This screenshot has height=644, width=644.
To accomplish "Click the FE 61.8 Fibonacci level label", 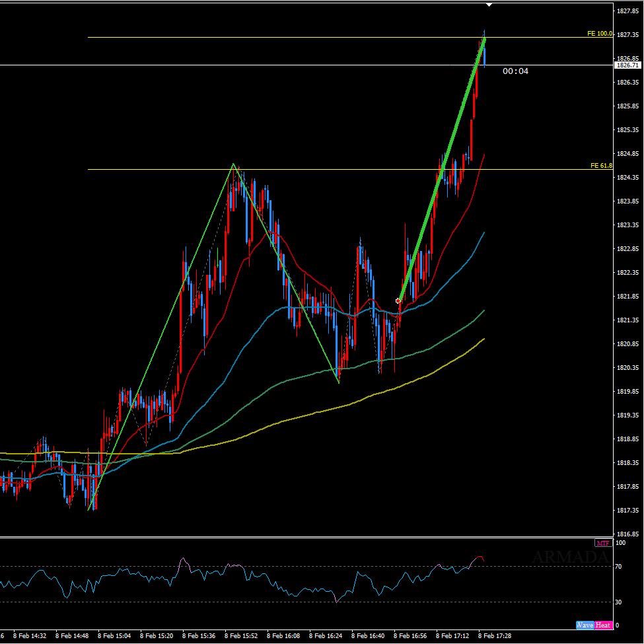I will tap(601, 166).
